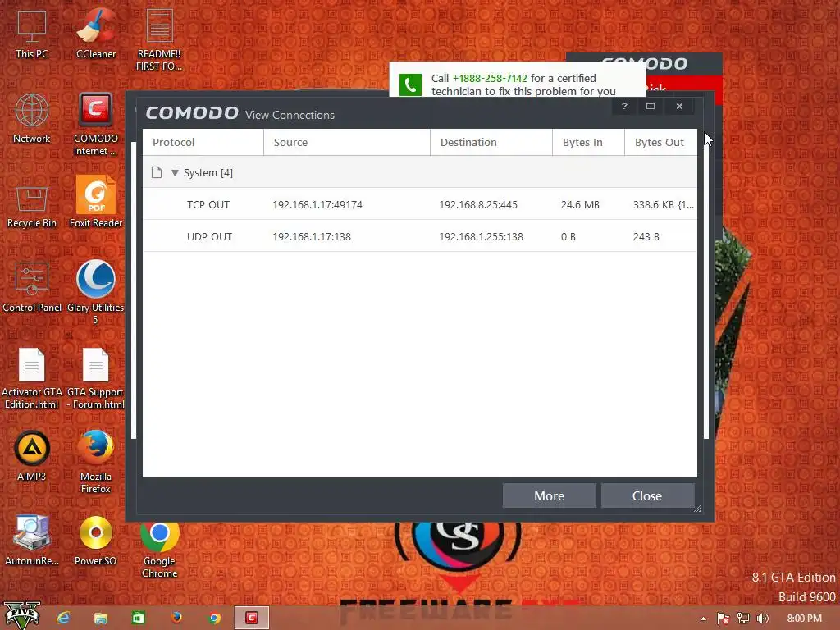840x630 pixels.
Task: Click destination 192.168.8.25:445
Action: (x=478, y=204)
